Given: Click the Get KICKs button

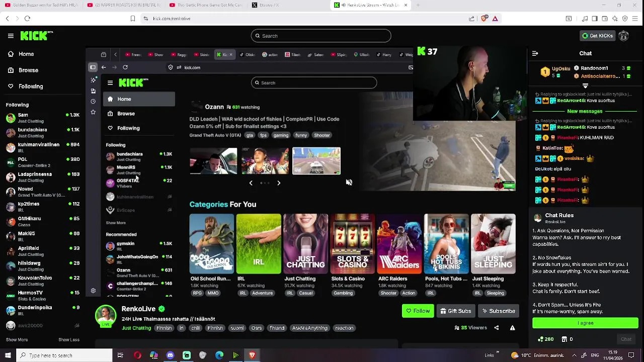Looking at the screenshot, I should coord(597,36).
